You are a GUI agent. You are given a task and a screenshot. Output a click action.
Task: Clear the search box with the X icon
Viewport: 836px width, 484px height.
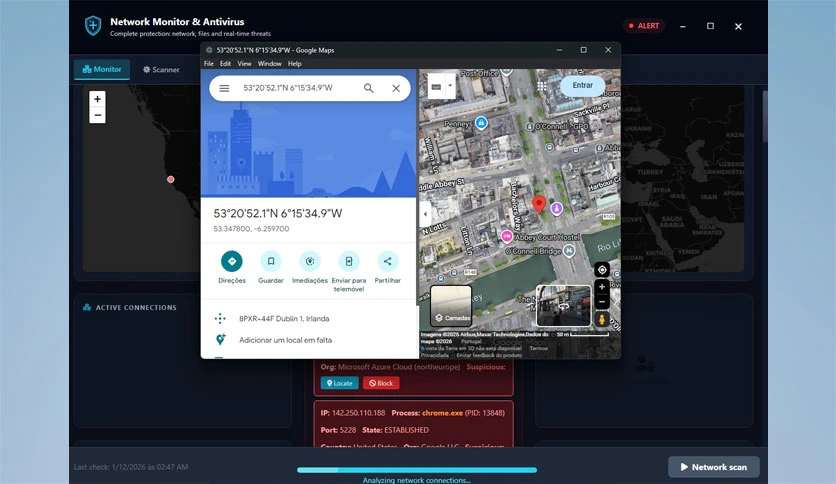coord(396,88)
